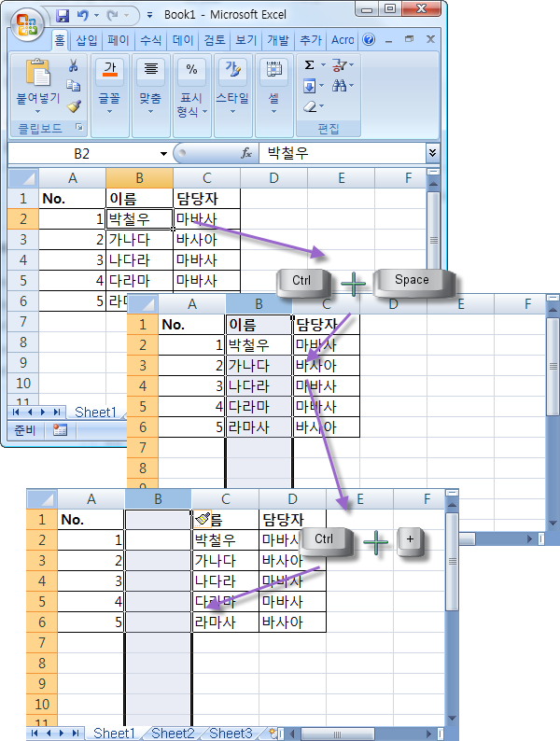Screen dimensions: 560x741
Task: Expand the formula bar with the double chevron
Action: click(x=432, y=153)
